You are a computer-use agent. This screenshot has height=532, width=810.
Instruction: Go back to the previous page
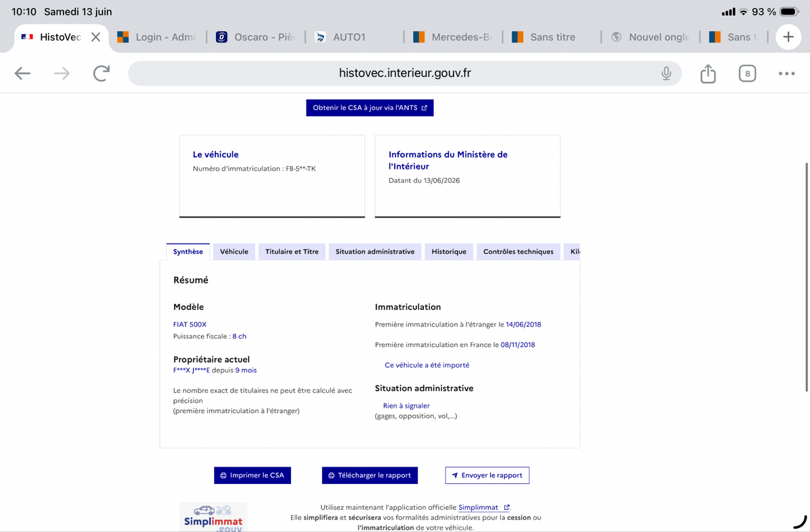(x=23, y=74)
